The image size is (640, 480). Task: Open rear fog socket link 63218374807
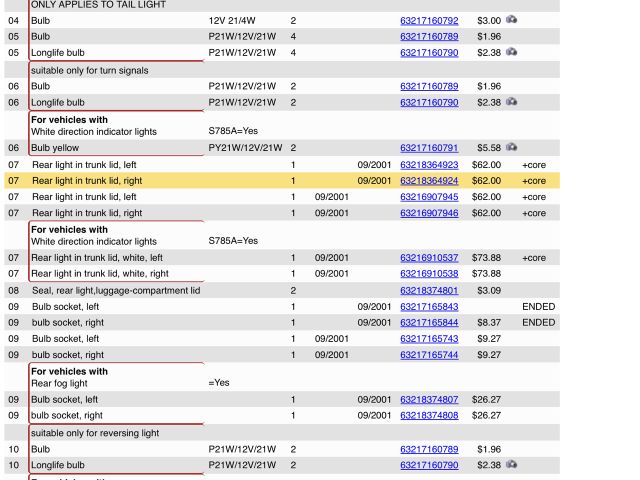coord(429,400)
